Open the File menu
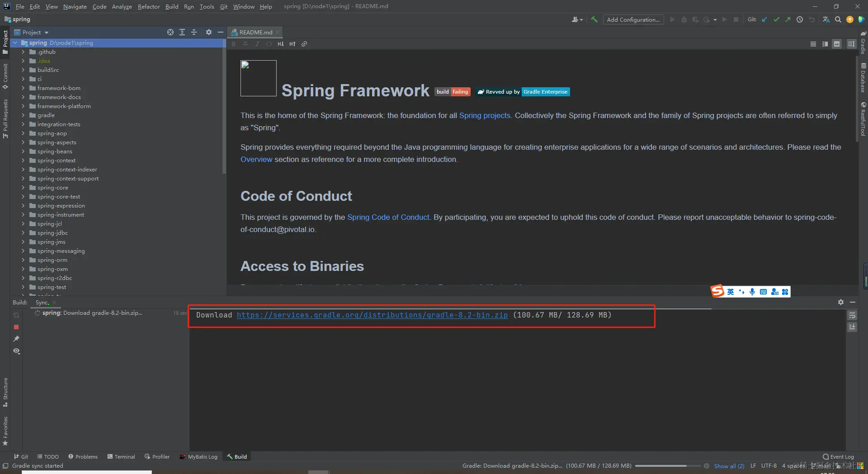Image resolution: width=868 pixels, height=474 pixels. 20,6
